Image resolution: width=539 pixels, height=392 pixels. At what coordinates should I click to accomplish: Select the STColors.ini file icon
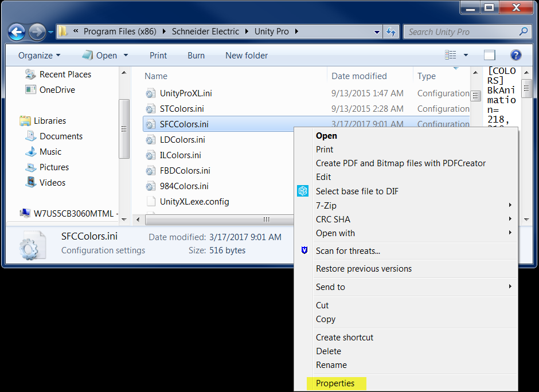pos(150,109)
